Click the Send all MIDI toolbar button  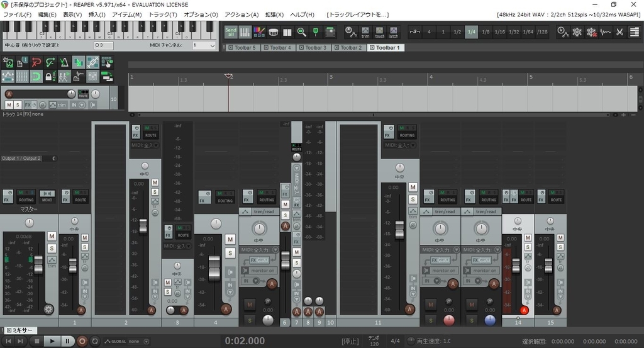point(231,31)
